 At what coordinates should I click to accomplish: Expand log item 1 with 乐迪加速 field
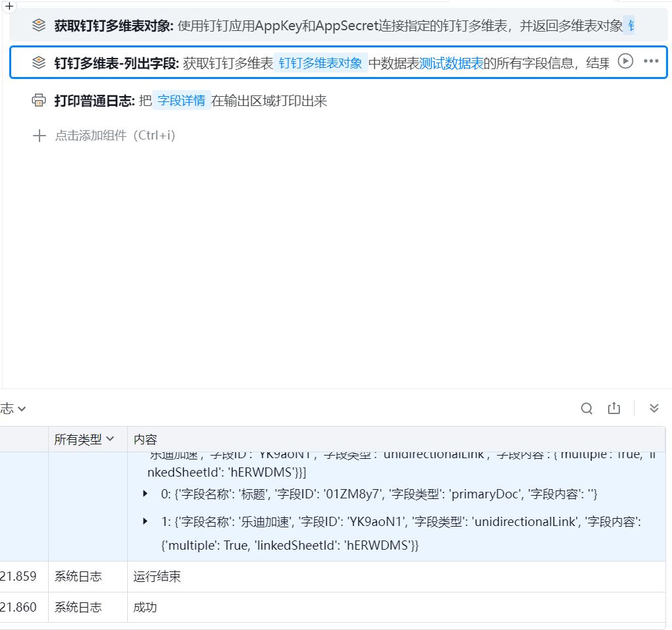coord(145,521)
